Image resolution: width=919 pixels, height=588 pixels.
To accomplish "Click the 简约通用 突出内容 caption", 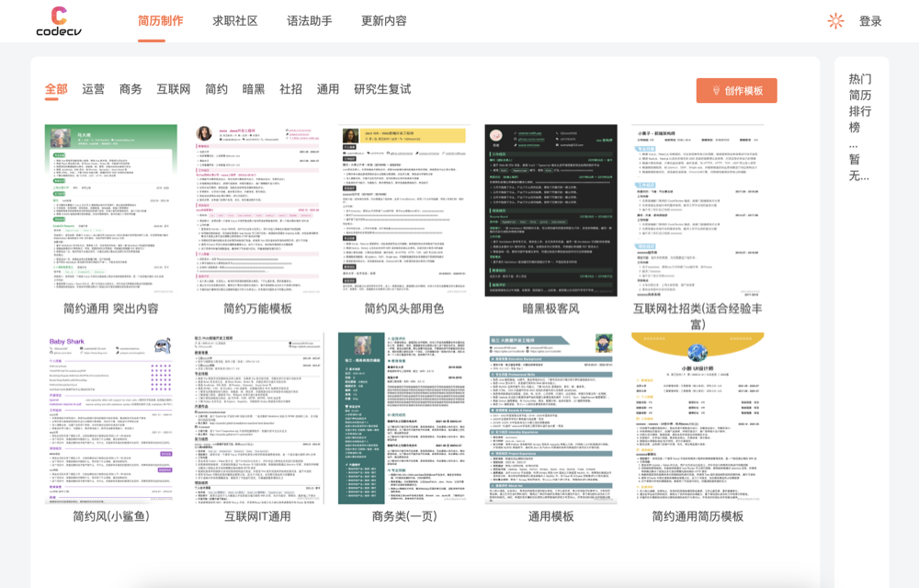I will pos(111,309).
